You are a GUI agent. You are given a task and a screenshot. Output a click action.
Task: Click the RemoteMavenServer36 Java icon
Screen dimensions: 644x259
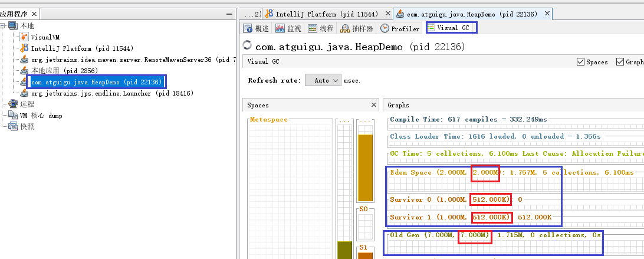pyautogui.click(x=24, y=60)
